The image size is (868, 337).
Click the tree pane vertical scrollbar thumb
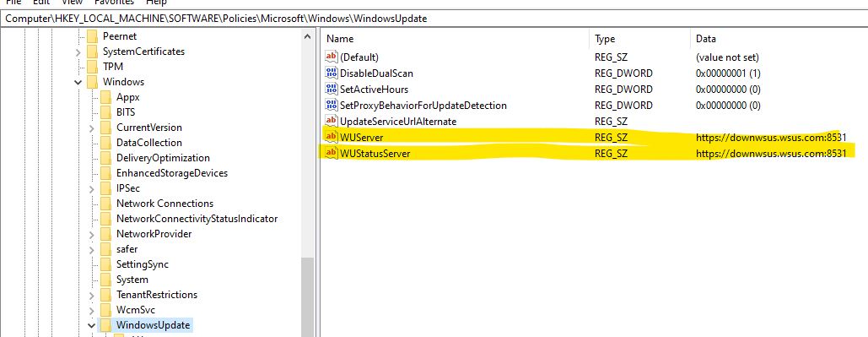coord(307,297)
